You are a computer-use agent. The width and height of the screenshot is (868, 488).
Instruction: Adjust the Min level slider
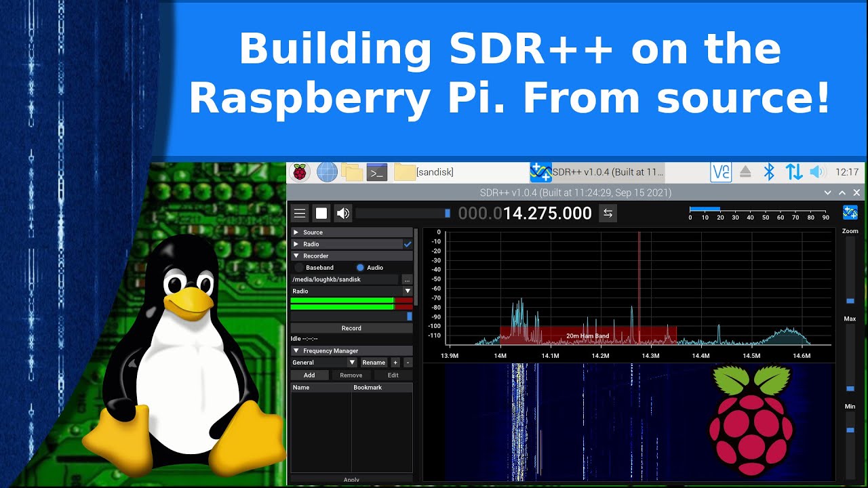pos(850,444)
